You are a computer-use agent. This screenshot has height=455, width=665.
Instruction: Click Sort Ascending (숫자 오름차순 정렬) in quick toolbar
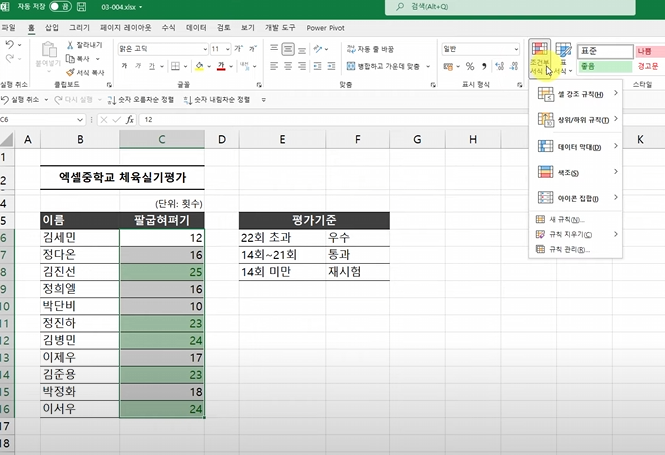[141, 100]
